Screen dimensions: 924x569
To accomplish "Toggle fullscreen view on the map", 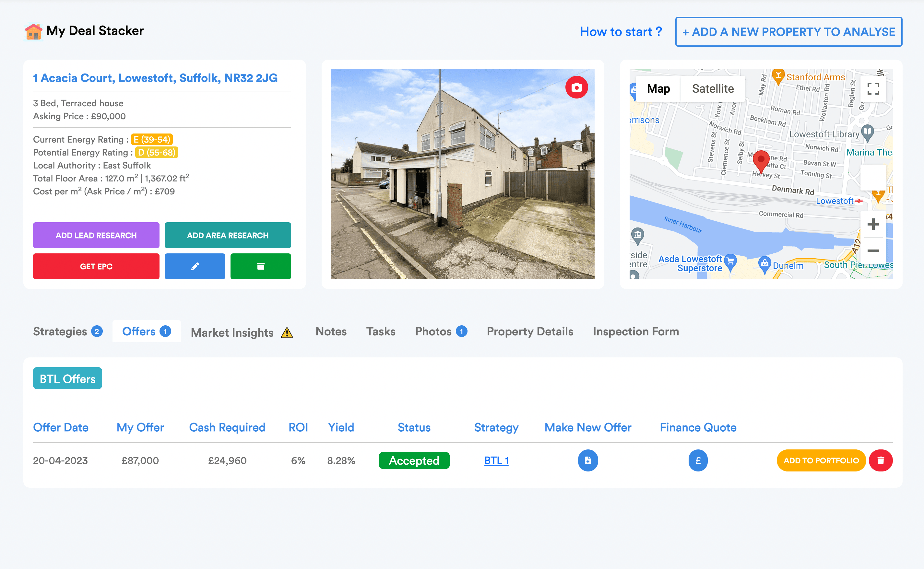I will point(873,89).
